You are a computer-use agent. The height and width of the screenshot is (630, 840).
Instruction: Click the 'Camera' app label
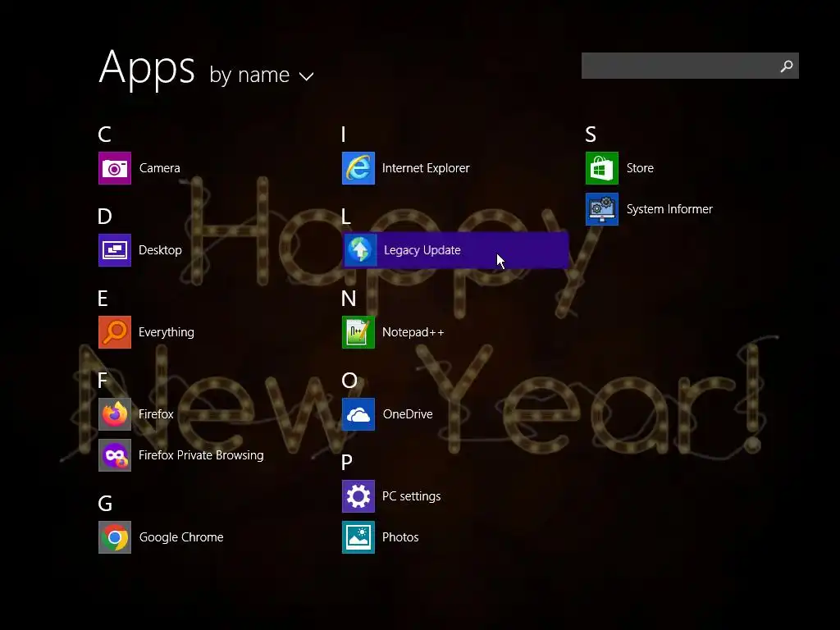tap(160, 168)
